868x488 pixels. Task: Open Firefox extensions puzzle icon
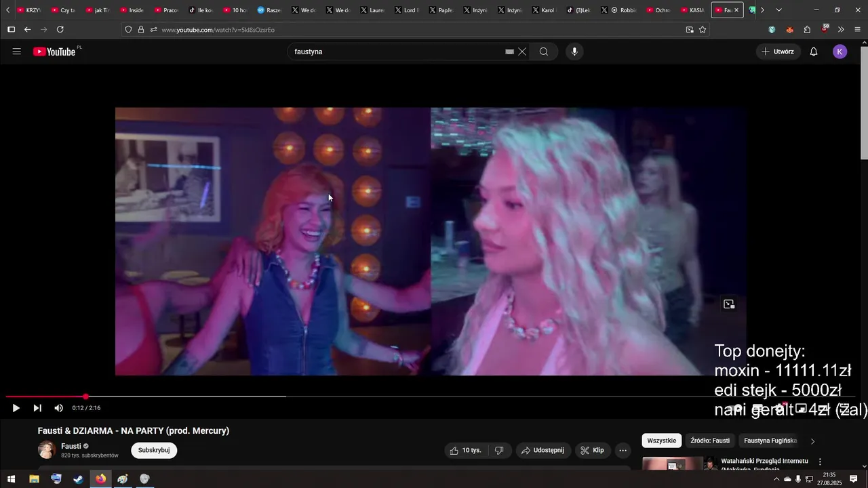(807, 29)
